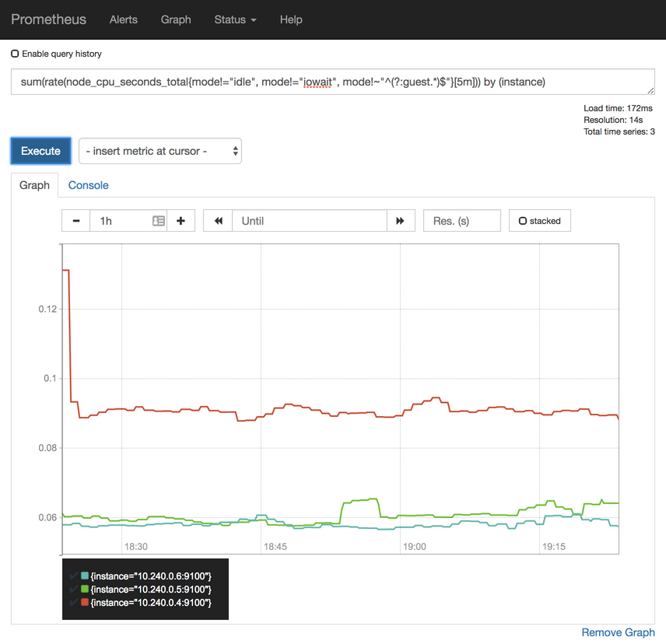Open the Status dropdown menu
666x644 pixels.
tap(235, 19)
